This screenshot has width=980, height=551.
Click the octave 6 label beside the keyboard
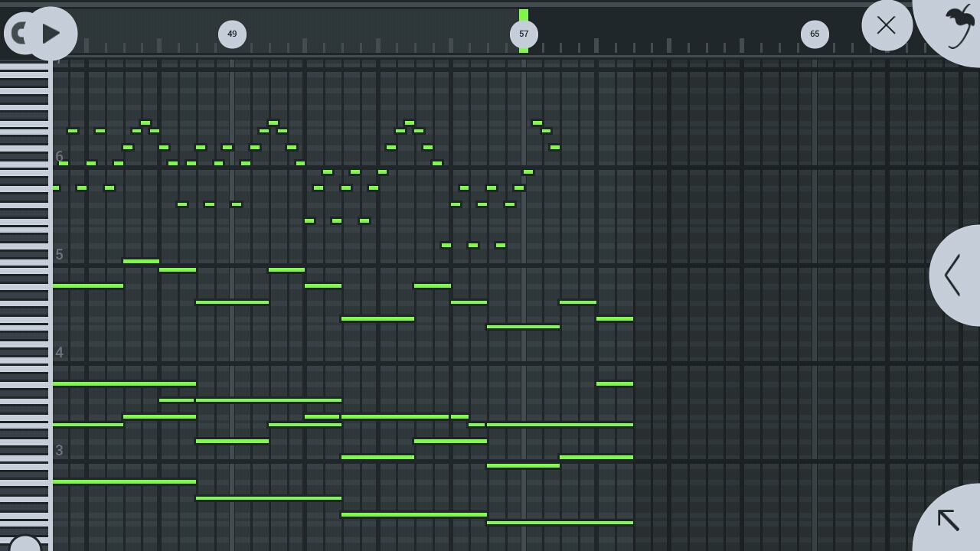tap(59, 156)
